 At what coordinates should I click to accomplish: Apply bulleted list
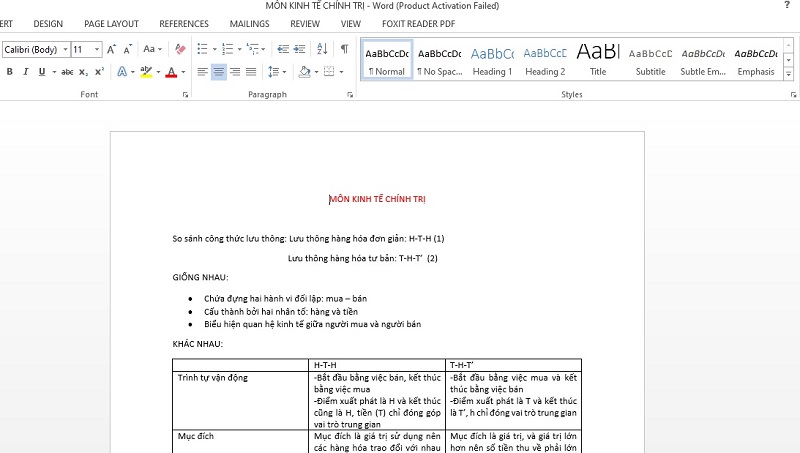click(x=203, y=49)
